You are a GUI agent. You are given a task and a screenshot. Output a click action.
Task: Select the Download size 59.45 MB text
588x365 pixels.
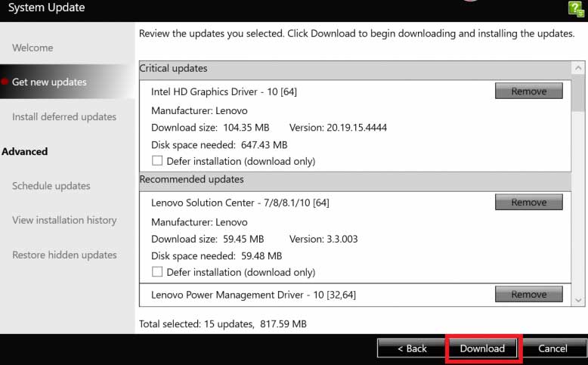(x=207, y=239)
